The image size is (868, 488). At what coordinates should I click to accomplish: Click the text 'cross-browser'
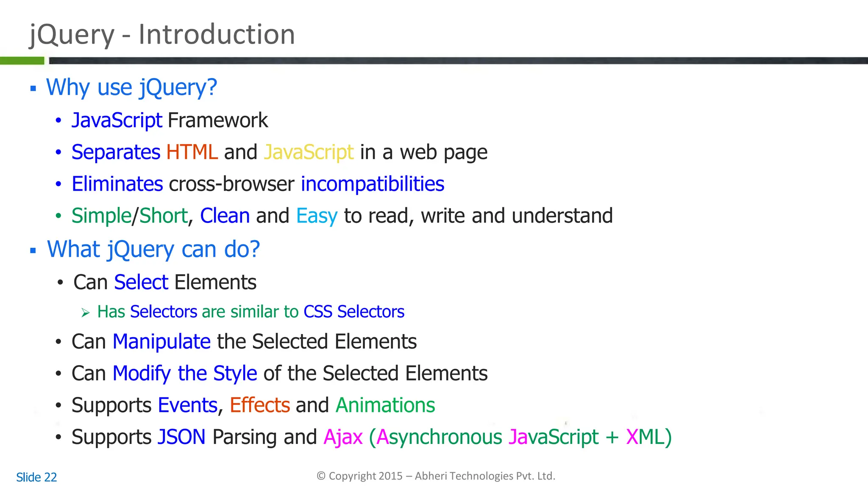[x=232, y=184]
